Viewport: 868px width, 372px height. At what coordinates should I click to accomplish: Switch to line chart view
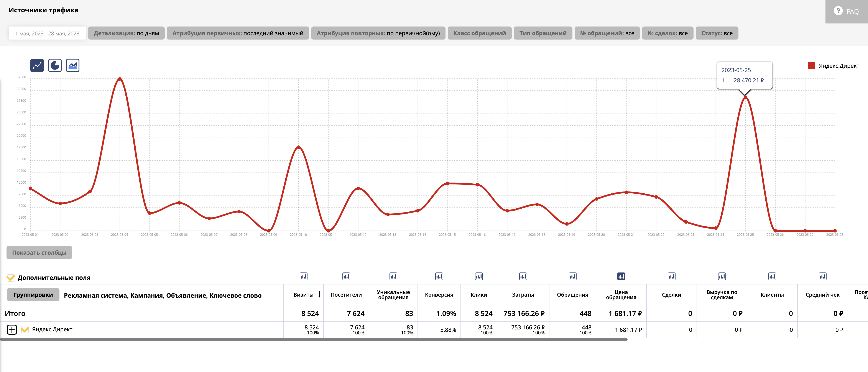[37, 65]
